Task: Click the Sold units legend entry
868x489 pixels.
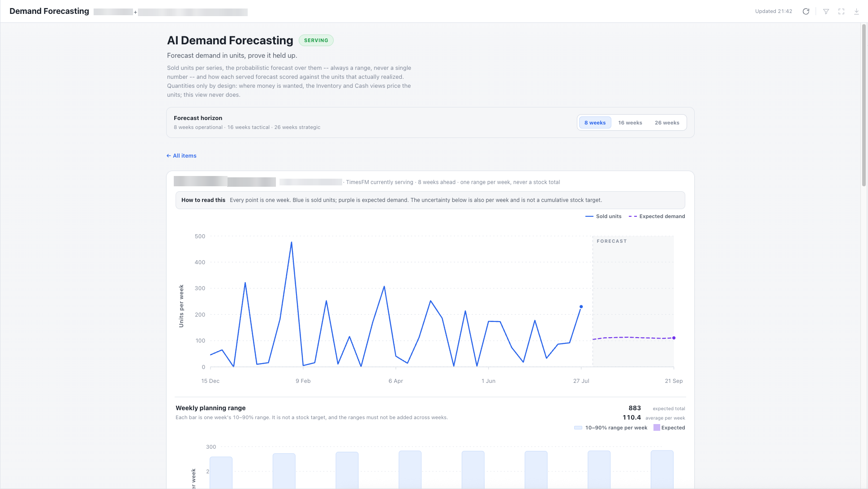Action: (x=603, y=216)
